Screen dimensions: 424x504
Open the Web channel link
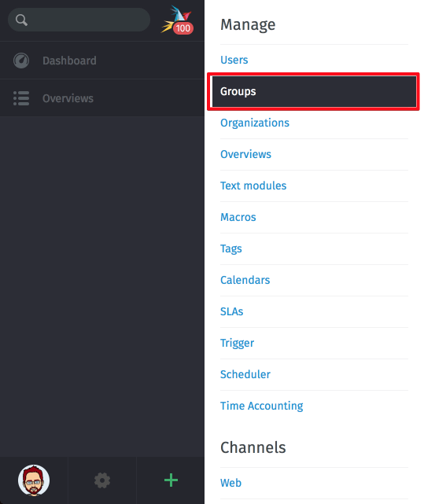pos(230,483)
